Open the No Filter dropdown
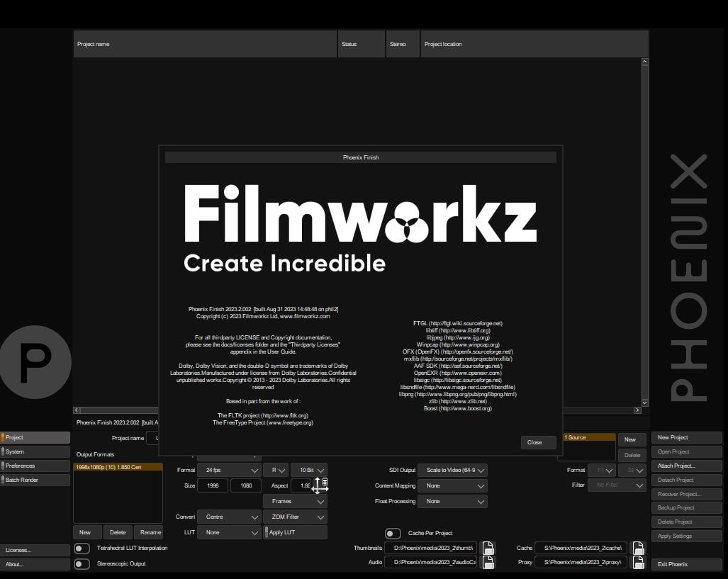This screenshot has width=728, height=579. click(x=617, y=485)
